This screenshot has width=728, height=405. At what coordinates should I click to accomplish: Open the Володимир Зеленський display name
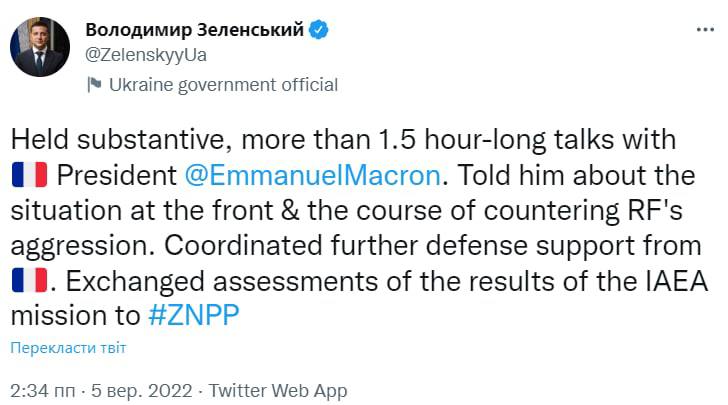195,30
